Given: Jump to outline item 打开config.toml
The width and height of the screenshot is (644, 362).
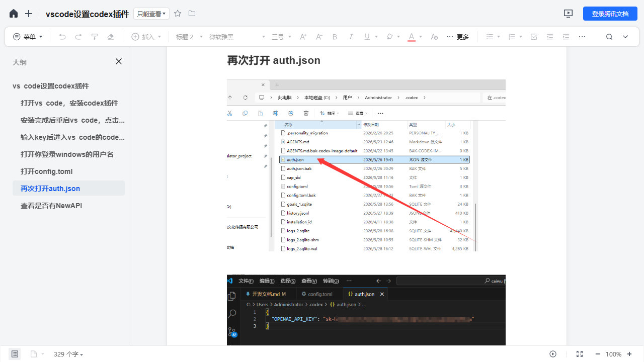Looking at the screenshot, I should [47, 171].
